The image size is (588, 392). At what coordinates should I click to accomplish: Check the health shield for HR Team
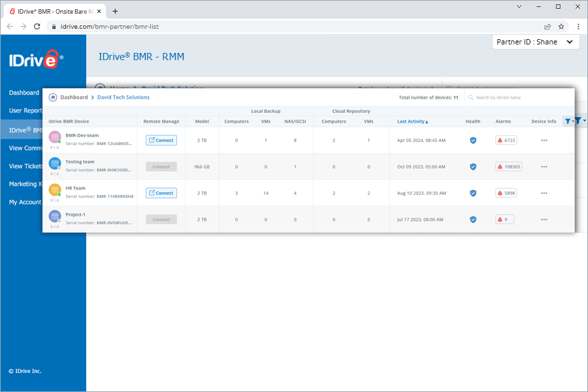click(x=473, y=193)
